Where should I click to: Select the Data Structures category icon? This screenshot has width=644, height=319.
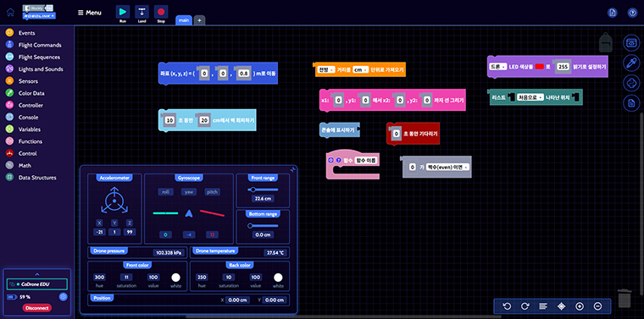click(x=10, y=178)
